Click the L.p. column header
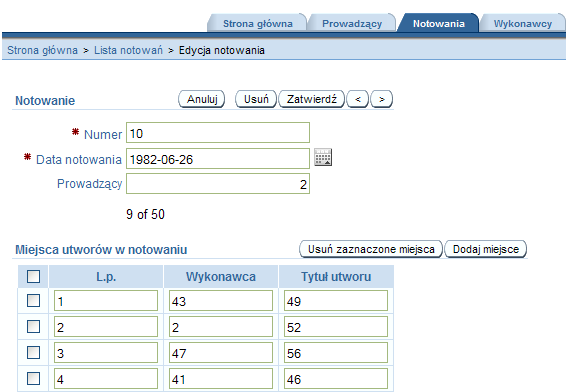Viewport: 568px width, 392px height. [106, 277]
